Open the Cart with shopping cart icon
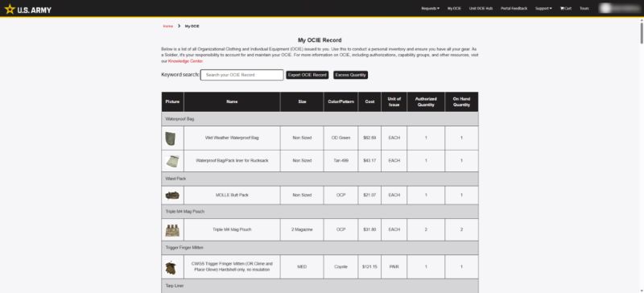The height and width of the screenshot is (293, 644). point(566,8)
